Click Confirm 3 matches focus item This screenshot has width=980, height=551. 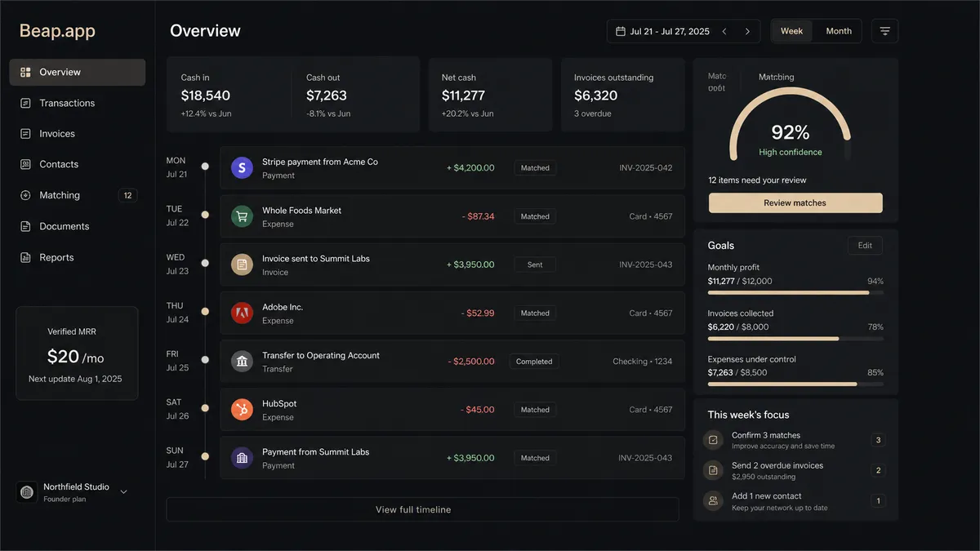pos(794,440)
